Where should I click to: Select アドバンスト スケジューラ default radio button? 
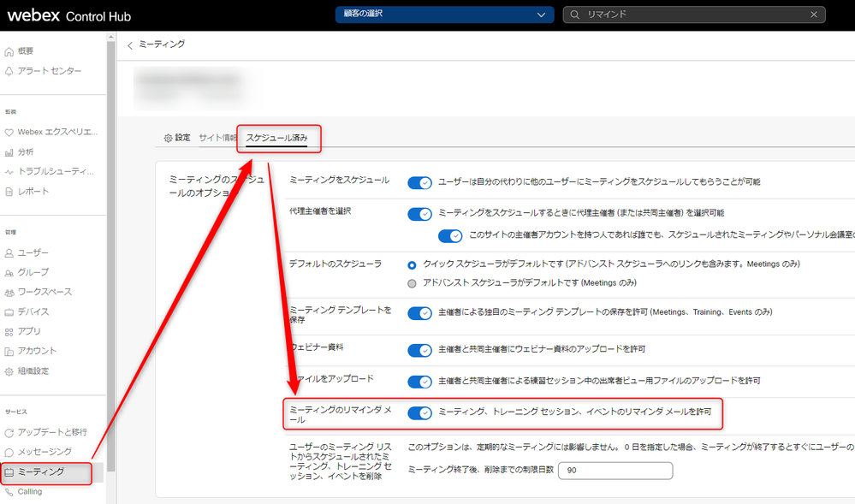tap(412, 283)
